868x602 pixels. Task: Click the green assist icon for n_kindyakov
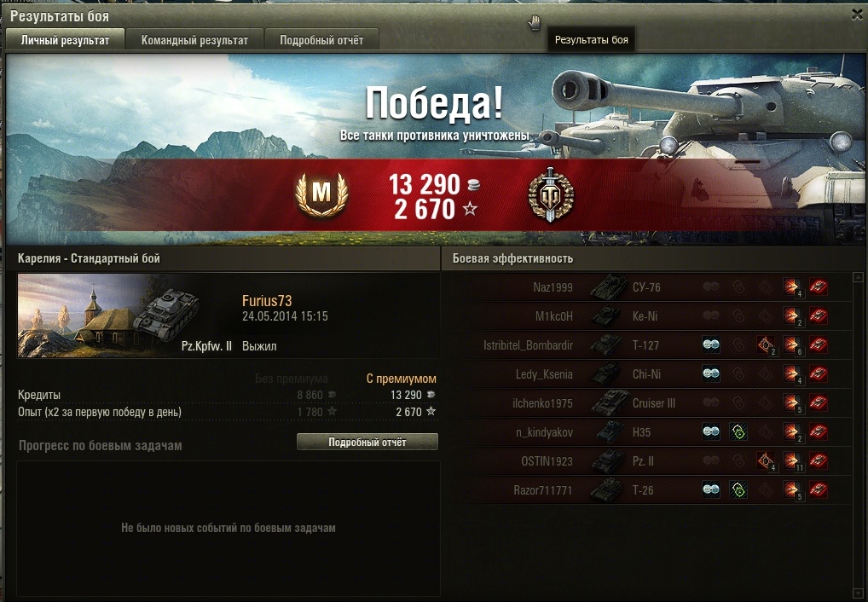point(738,431)
